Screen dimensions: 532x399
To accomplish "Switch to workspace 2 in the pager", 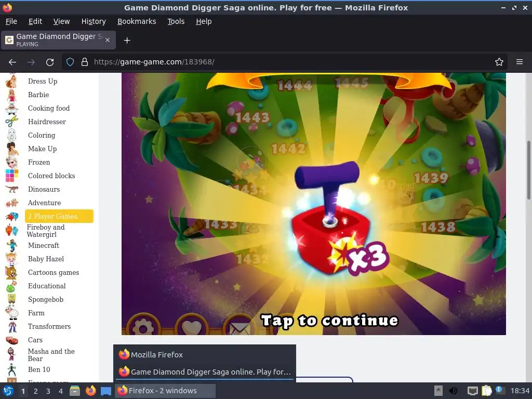I will [x=36, y=391].
